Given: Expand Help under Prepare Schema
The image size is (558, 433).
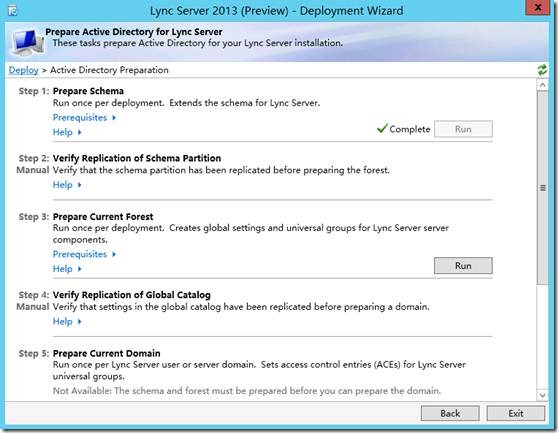Looking at the screenshot, I should point(67,132).
